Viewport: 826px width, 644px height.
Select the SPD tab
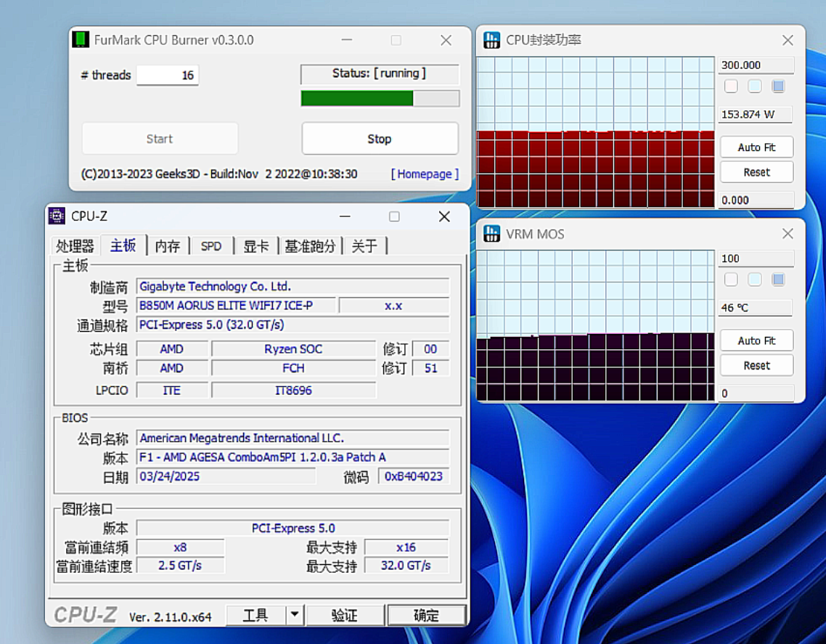[x=211, y=246]
